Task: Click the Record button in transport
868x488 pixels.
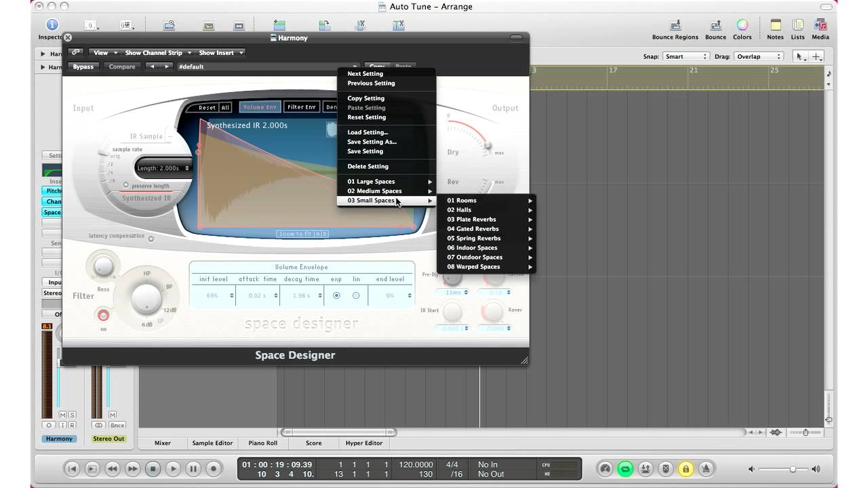Action: click(x=214, y=468)
